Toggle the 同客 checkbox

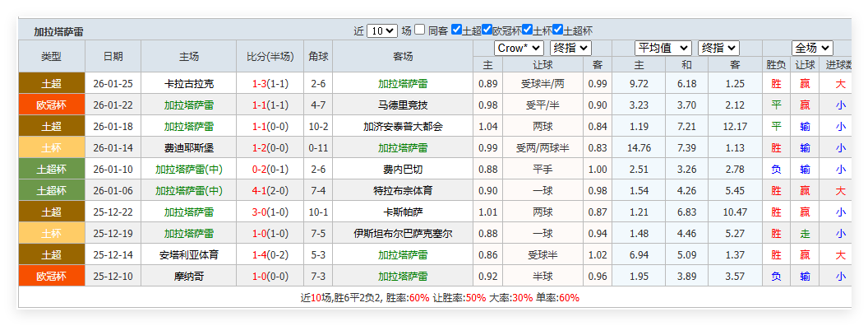tap(420, 30)
